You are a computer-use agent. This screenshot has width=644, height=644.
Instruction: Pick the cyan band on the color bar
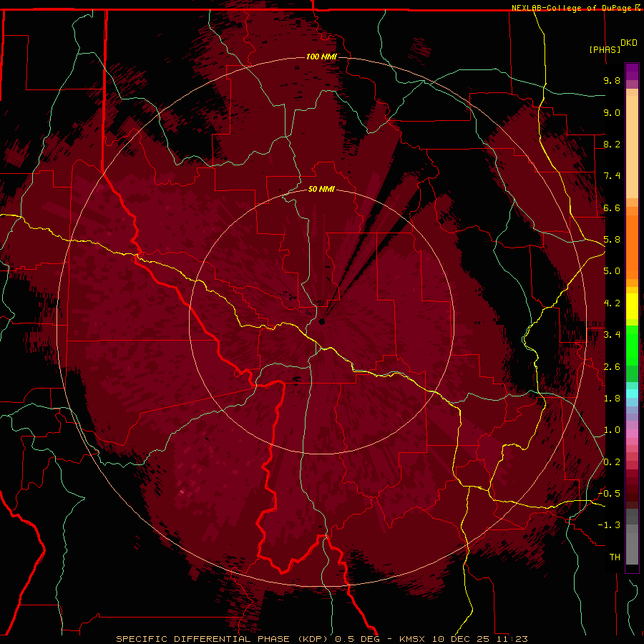pos(632,394)
